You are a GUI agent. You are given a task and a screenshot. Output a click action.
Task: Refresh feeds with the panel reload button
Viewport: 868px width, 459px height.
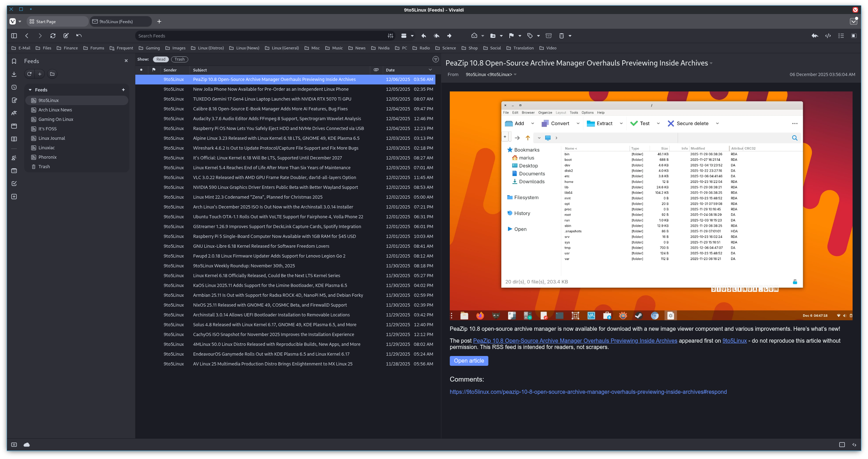29,74
